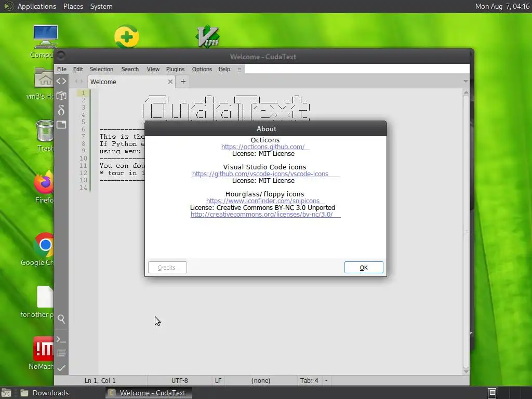The width and height of the screenshot is (532, 399).
Task: Click the scrollbar up arrow in editor
Action: click(466, 92)
